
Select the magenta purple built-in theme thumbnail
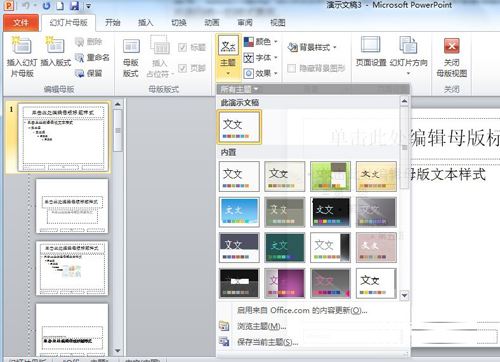(x=285, y=283)
